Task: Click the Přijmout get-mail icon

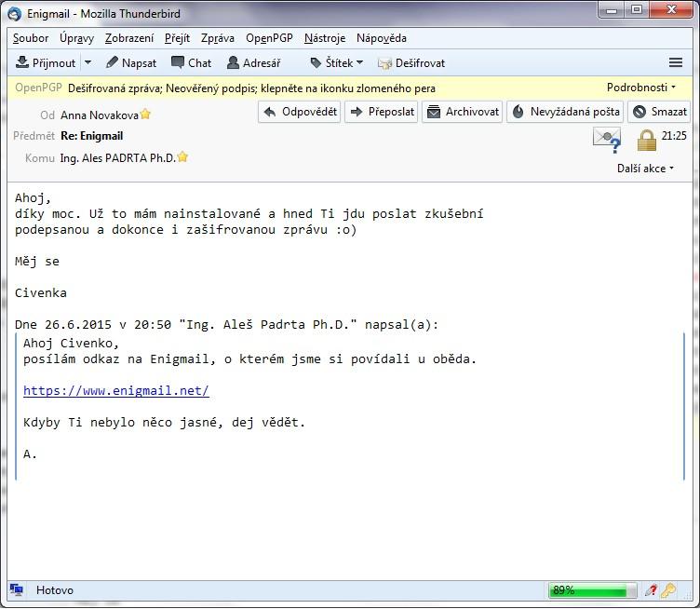Action: [x=22, y=63]
